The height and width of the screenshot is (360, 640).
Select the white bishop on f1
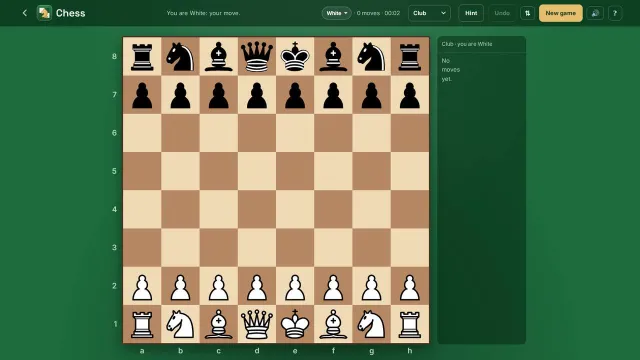pos(333,324)
